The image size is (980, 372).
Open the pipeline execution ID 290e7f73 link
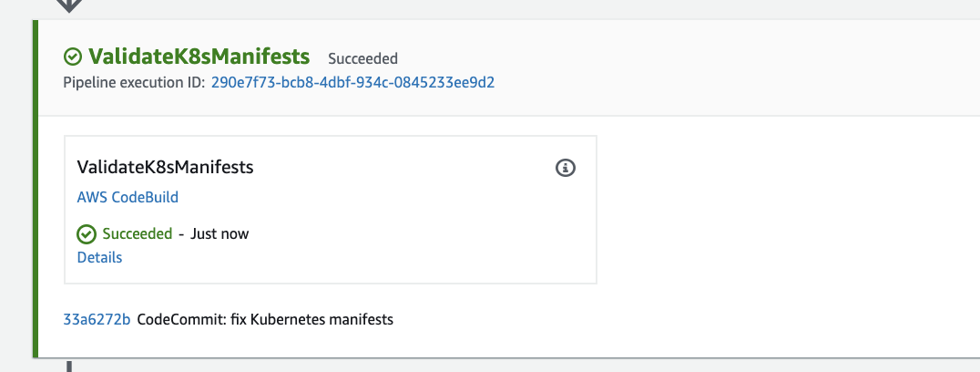click(352, 83)
